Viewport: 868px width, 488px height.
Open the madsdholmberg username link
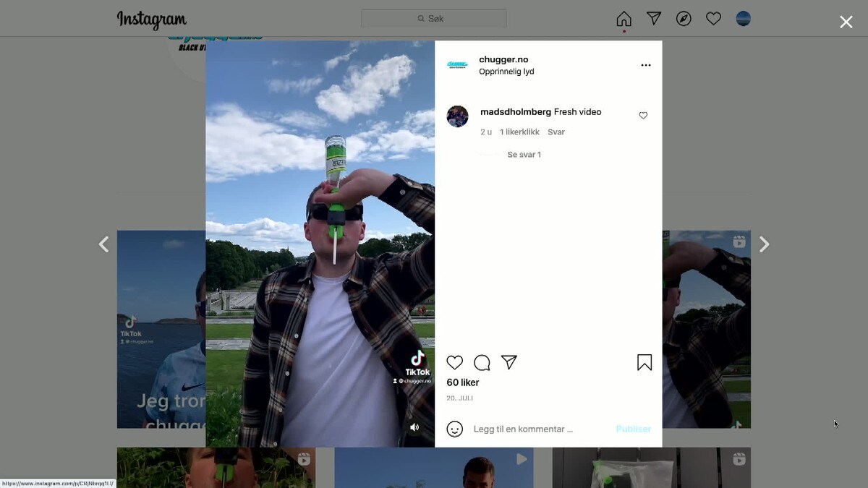516,112
